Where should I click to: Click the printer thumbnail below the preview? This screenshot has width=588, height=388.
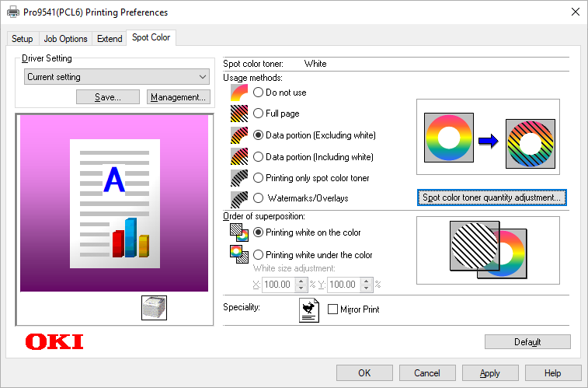click(154, 308)
